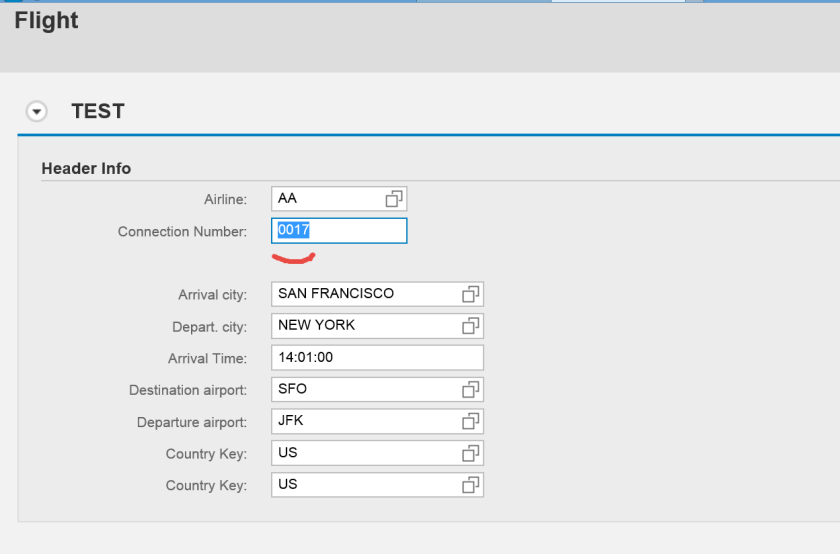Image resolution: width=840 pixels, height=554 pixels.
Task: Click the Header Info group title
Action: pyautogui.click(x=86, y=169)
